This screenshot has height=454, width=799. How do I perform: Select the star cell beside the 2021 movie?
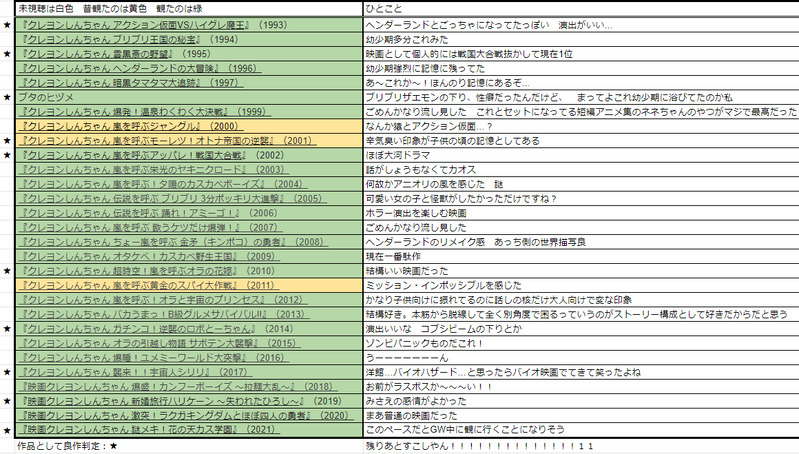coord(7,430)
